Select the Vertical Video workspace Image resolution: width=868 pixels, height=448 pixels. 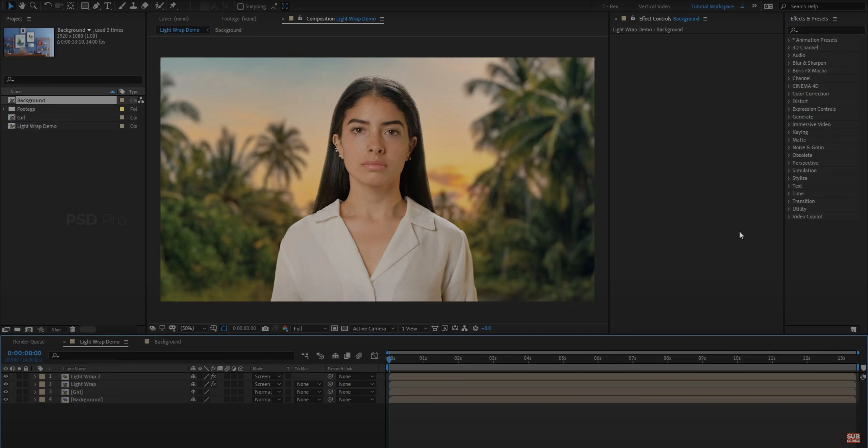click(654, 6)
